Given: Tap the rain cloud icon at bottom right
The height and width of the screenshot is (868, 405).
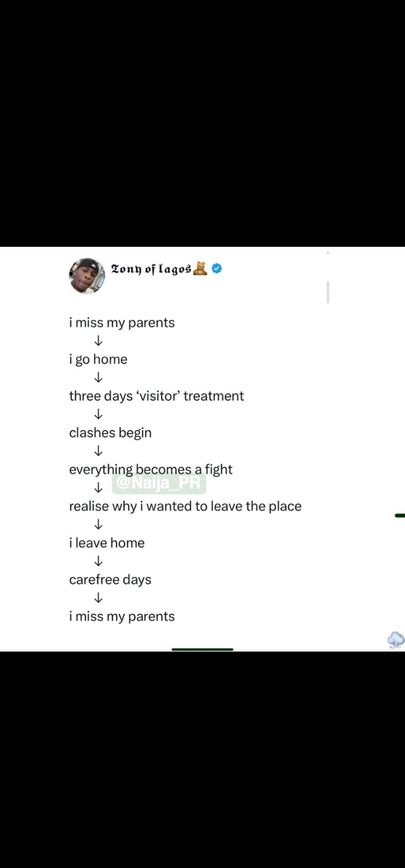Looking at the screenshot, I should (x=396, y=639).
